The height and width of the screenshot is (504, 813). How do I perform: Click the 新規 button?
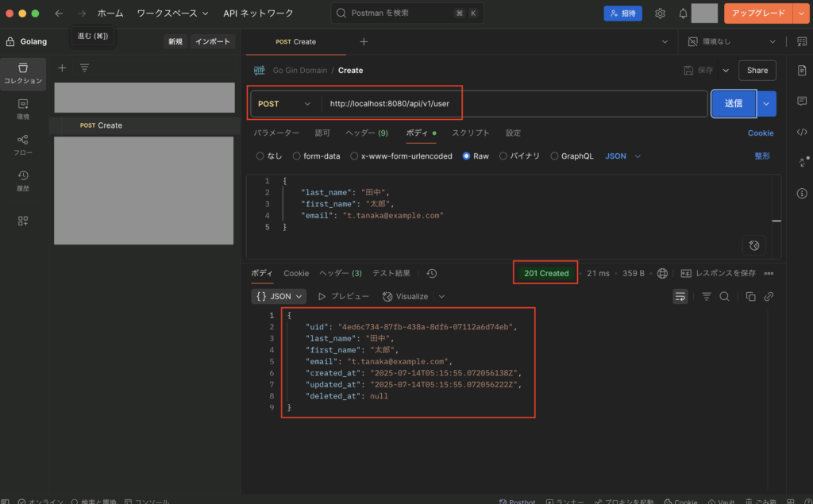[175, 41]
